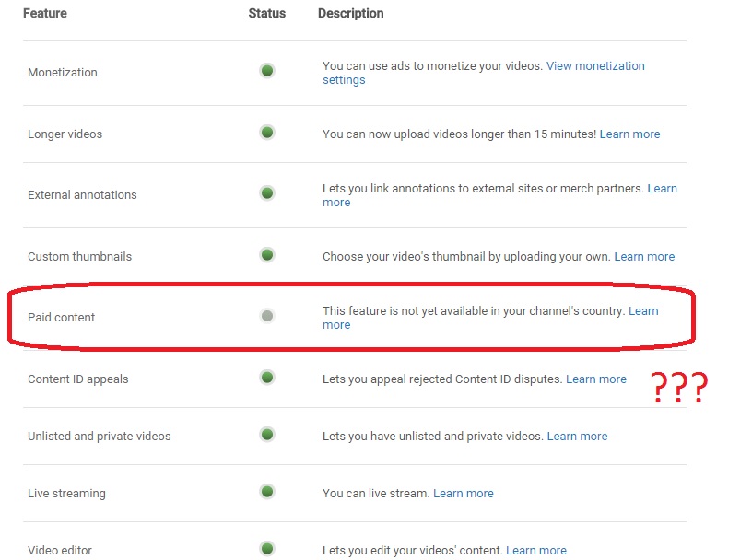Click text 'Lets you appeal rejected Content ID disputes.'
The image size is (752, 560).
pyautogui.click(x=442, y=379)
